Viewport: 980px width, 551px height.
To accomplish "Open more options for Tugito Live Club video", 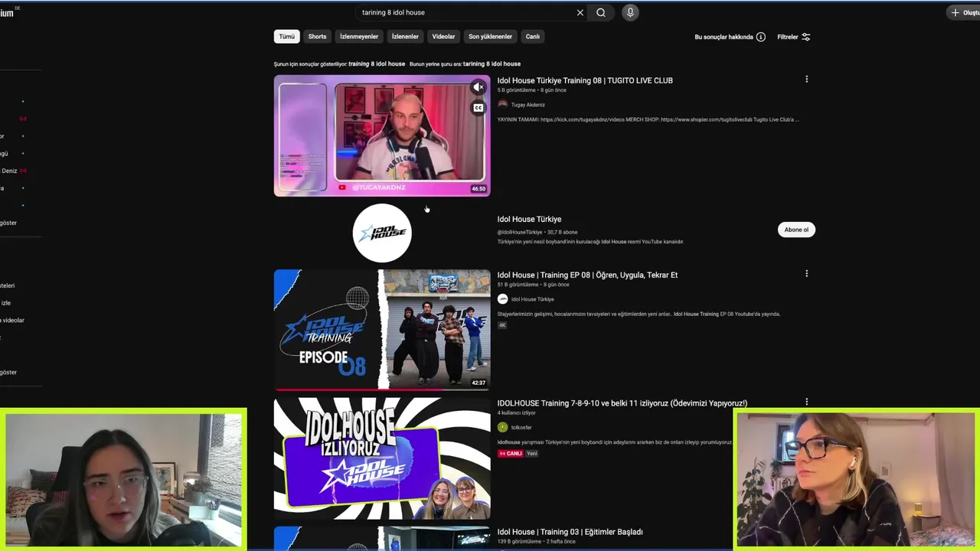I will pos(806,80).
